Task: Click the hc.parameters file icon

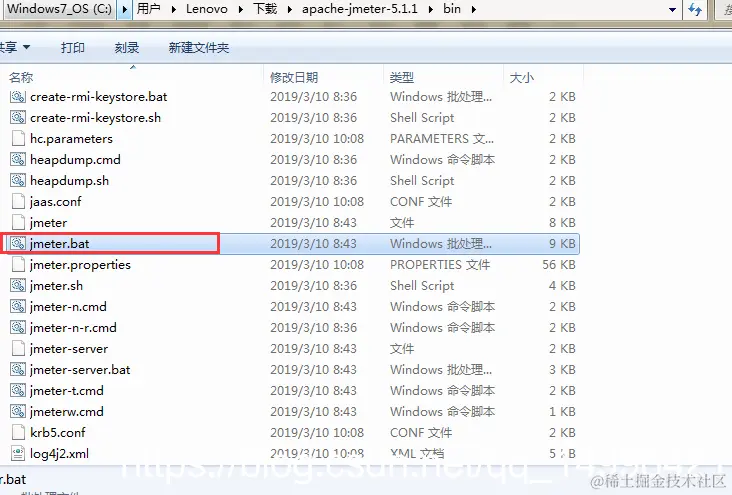Action: click(18, 139)
